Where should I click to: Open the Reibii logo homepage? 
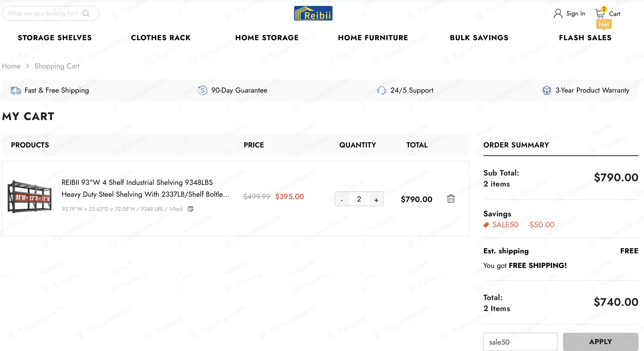[313, 13]
